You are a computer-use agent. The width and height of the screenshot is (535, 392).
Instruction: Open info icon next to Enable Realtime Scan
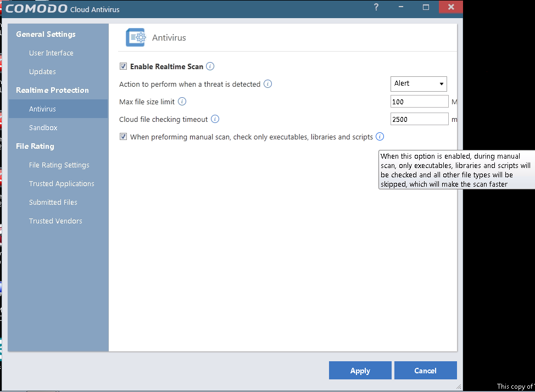210,66
